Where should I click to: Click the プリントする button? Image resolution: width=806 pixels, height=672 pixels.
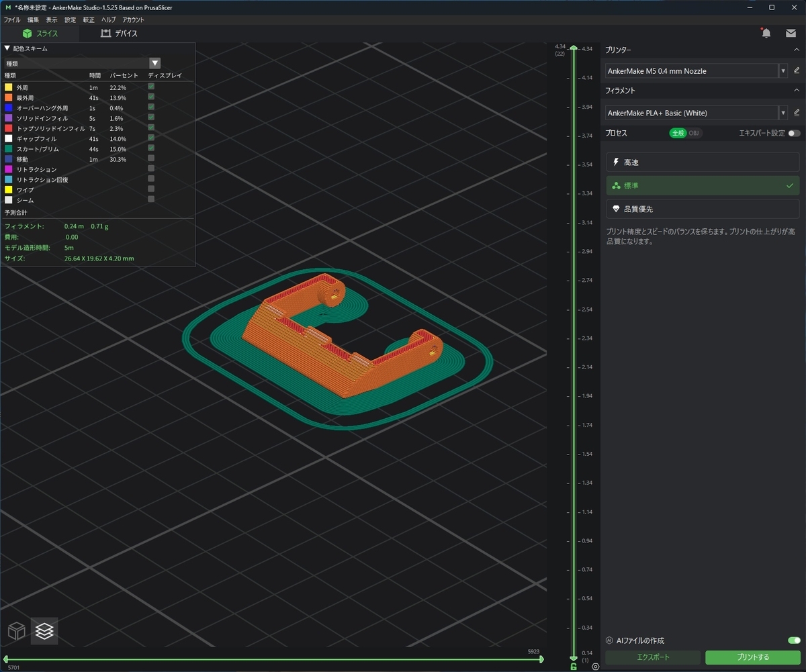pos(753,657)
